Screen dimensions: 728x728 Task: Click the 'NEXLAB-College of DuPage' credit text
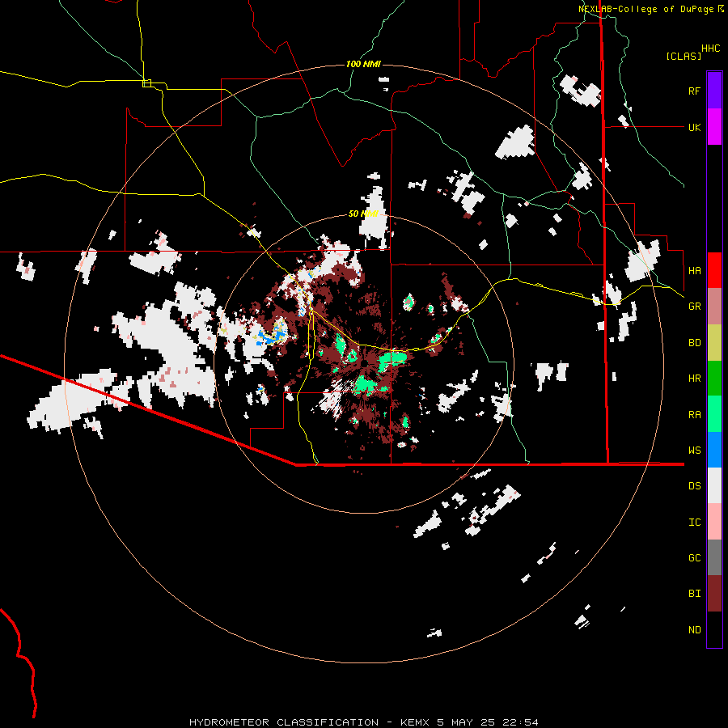click(x=645, y=9)
